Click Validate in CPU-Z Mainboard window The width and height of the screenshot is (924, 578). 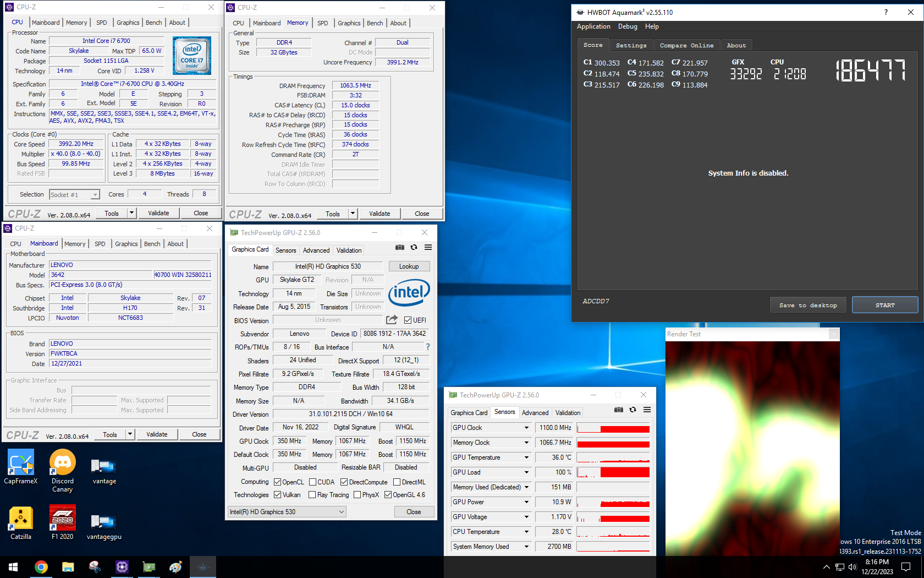[157, 434]
